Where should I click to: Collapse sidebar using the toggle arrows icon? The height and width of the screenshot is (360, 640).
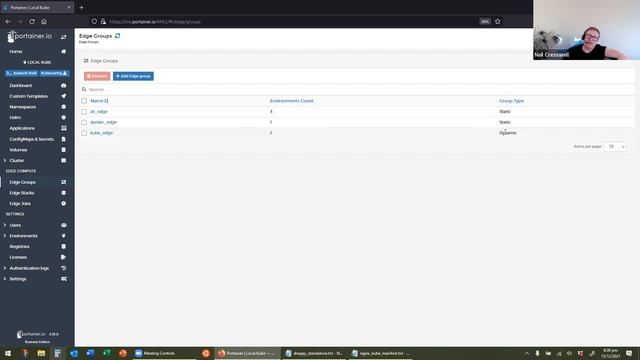pos(64,37)
